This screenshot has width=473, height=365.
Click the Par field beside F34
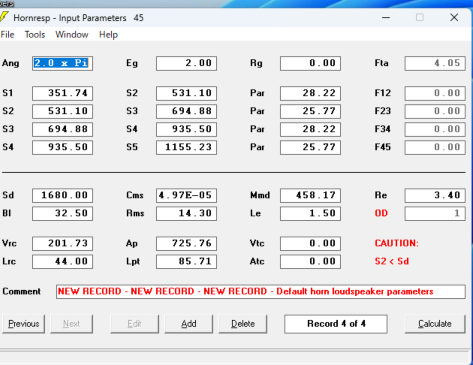[x=310, y=129]
